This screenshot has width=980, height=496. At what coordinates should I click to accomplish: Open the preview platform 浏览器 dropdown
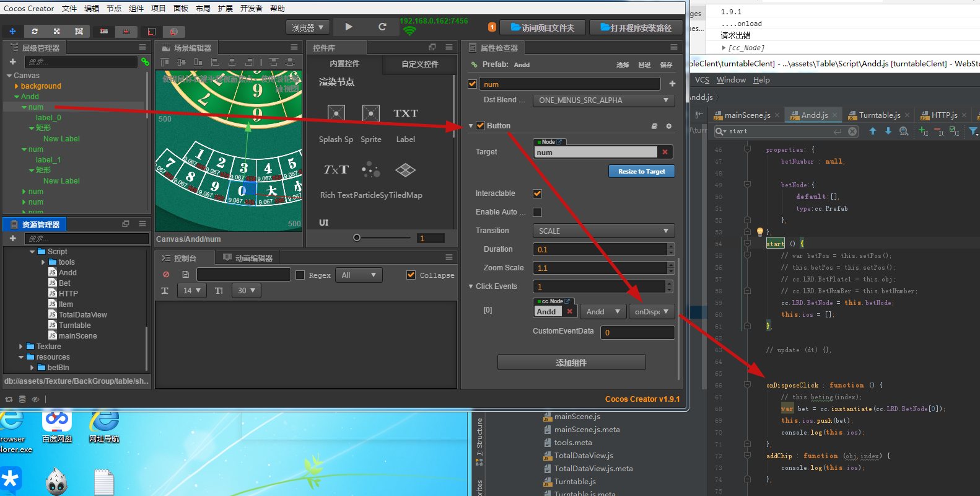(308, 27)
